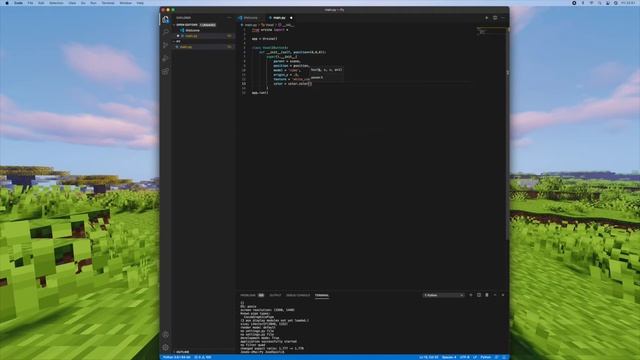Collapse the Open Editors section
This screenshot has width=640, height=360.
(186, 25)
